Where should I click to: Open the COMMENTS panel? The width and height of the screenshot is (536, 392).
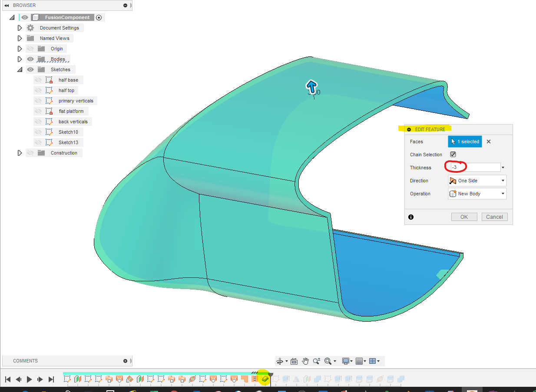[25, 361]
